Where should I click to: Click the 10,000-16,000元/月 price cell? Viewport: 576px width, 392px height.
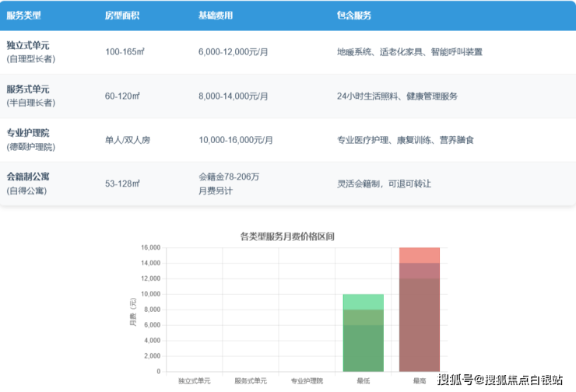point(236,140)
